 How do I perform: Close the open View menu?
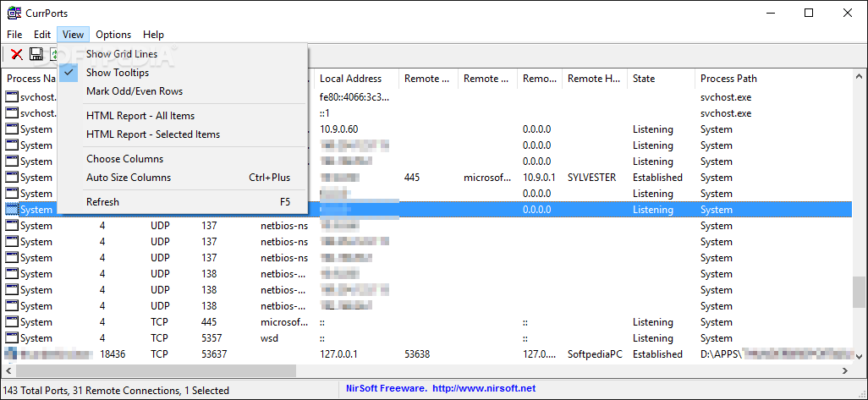pyautogui.click(x=73, y=35)
